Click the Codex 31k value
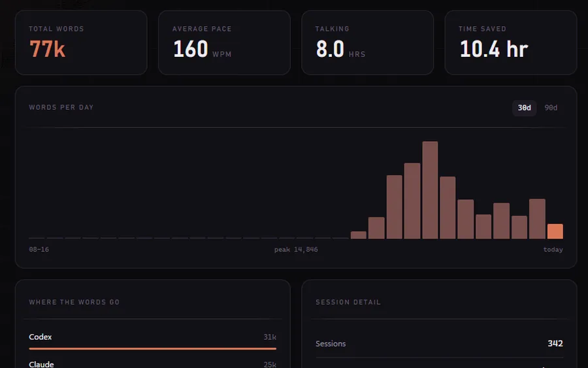Screen dimensions: 588x368 [270, 337]
